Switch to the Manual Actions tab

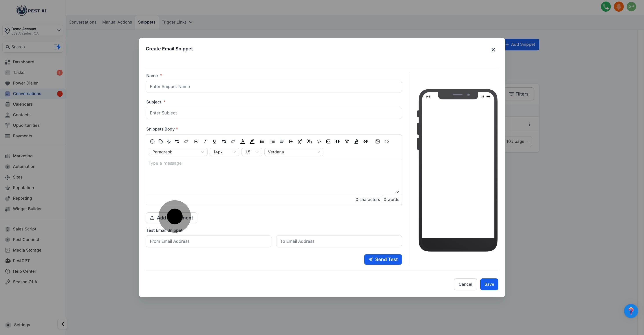click(x=117, y=22)
